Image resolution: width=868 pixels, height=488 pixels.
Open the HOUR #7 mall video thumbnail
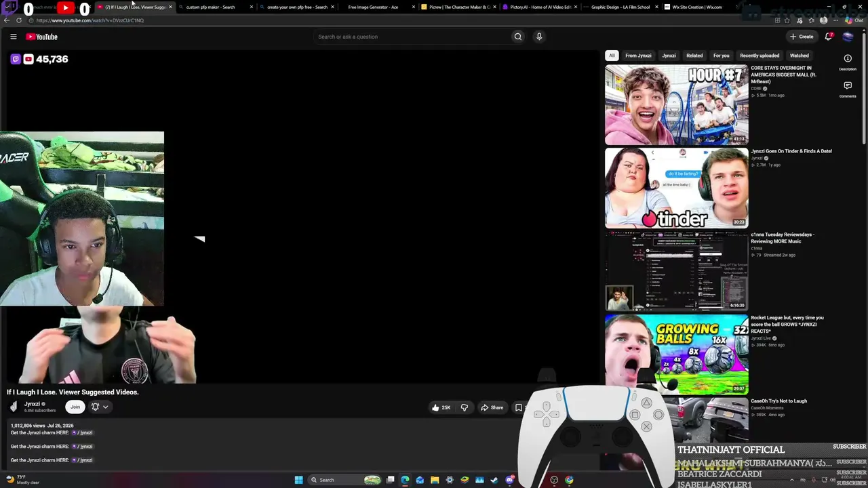pos(677,104)
